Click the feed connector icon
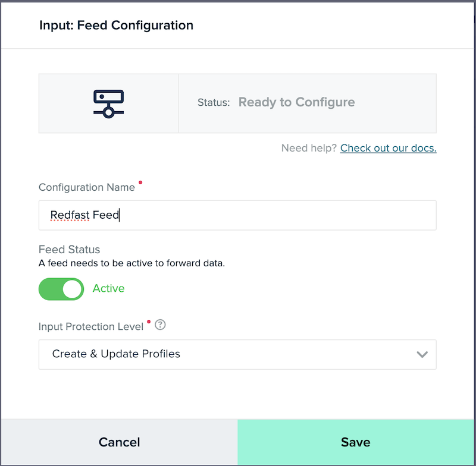Image resolution: width=476 pixels, height=466 pixels. [x=108, y=103]
